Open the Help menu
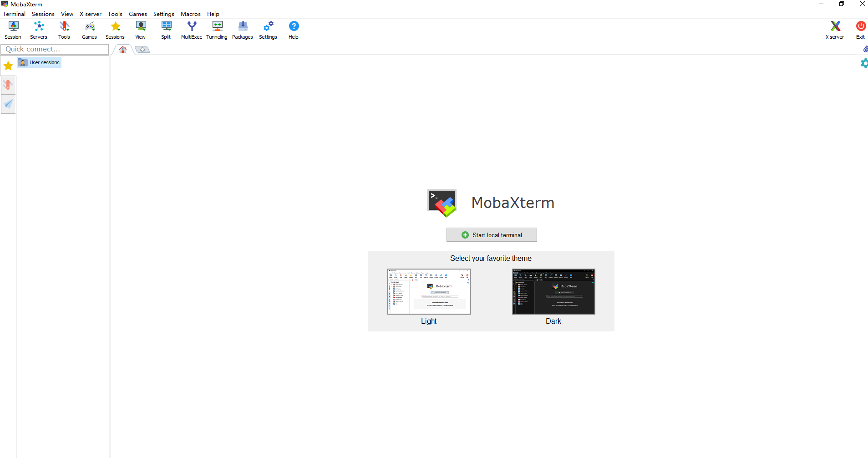Viewport: 868px width, 458px height. click(213, 14)
